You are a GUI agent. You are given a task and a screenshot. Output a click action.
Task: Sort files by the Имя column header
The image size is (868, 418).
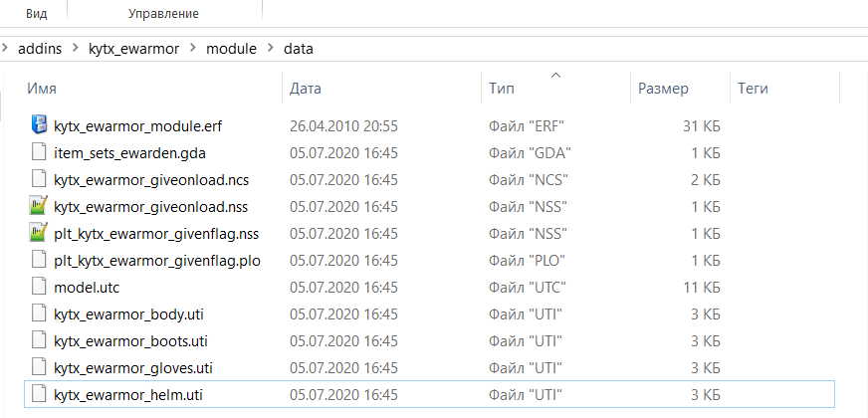pyautogui.click(x=42, y=89)
